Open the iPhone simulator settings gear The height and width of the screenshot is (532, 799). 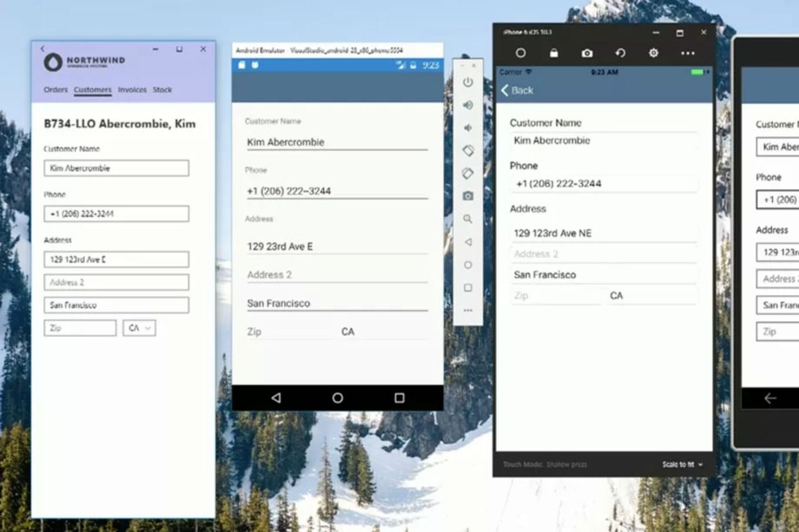point(653,53)
